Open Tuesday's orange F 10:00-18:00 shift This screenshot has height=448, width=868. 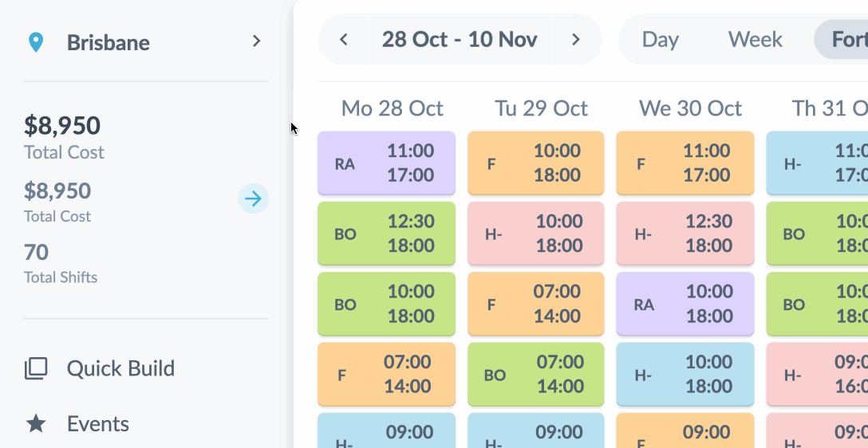pos(535,163)
